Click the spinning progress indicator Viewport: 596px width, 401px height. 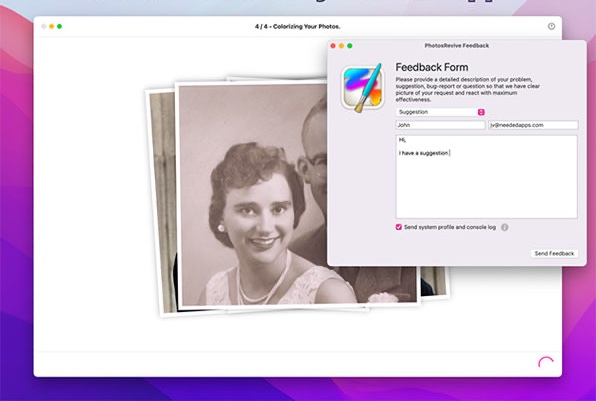(x=546, y=363)
